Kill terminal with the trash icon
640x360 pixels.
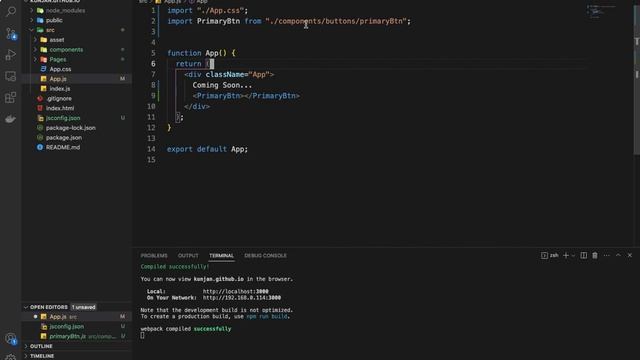point(595,256)
